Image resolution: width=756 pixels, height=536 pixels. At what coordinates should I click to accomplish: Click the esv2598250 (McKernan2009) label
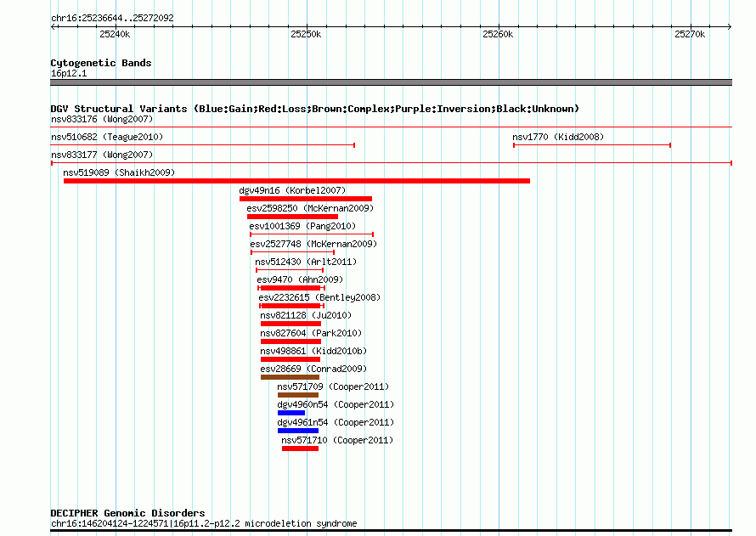click(311, 208)
